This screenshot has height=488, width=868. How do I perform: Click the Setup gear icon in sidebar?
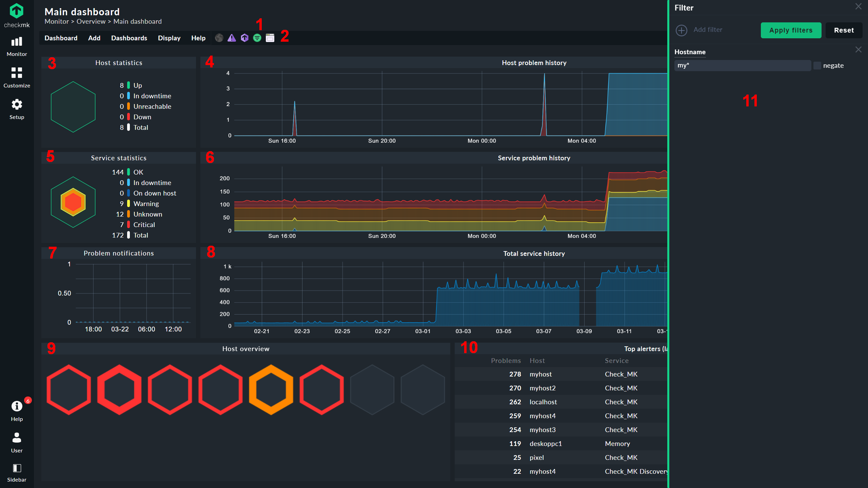17,105
